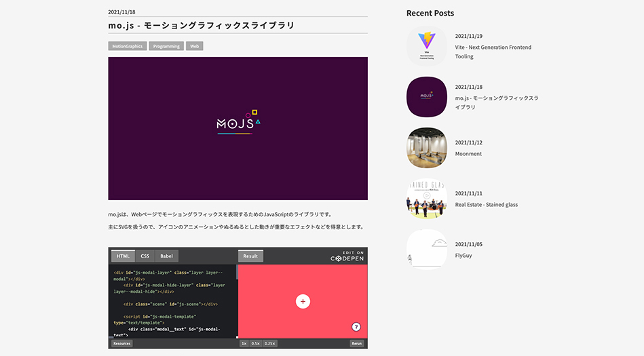
Task: Open Edit on CodePen logo link
Action: coord(347,256)
